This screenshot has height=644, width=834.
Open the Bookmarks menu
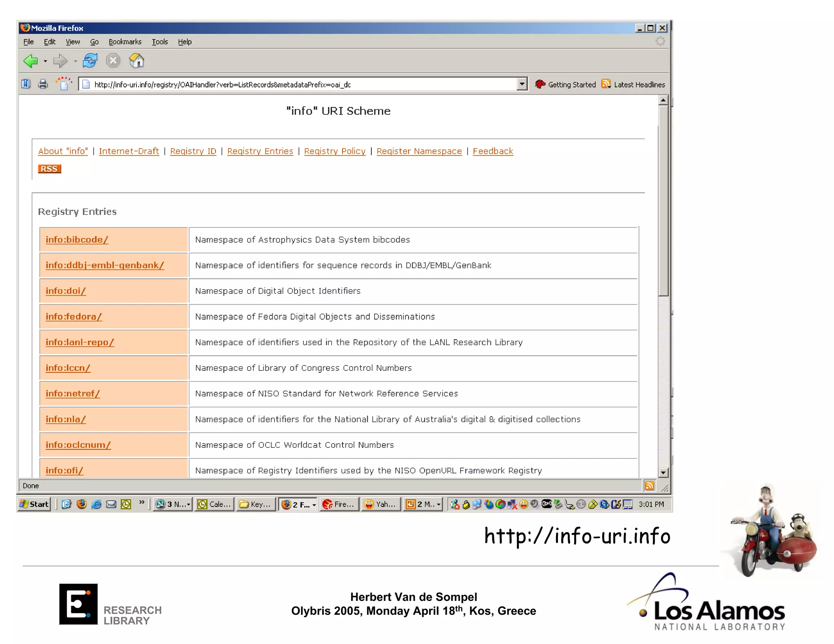point(125,42)
